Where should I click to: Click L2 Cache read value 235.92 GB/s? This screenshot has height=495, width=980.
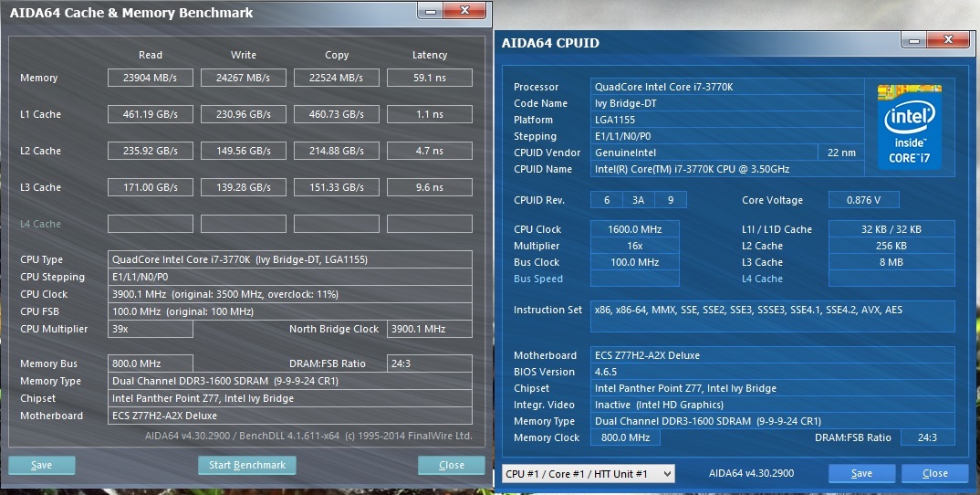pos(150,151)
